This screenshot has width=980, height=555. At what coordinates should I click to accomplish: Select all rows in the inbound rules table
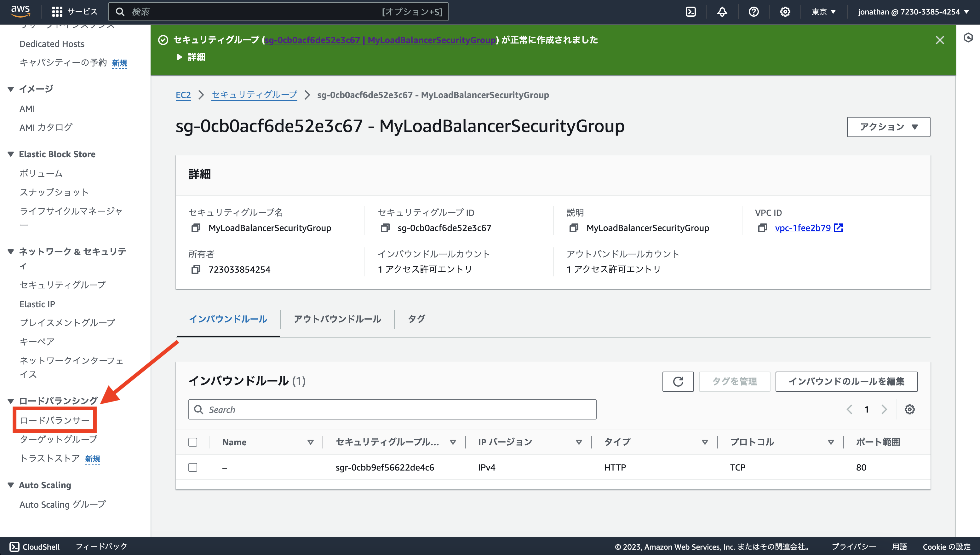(193, 442)
